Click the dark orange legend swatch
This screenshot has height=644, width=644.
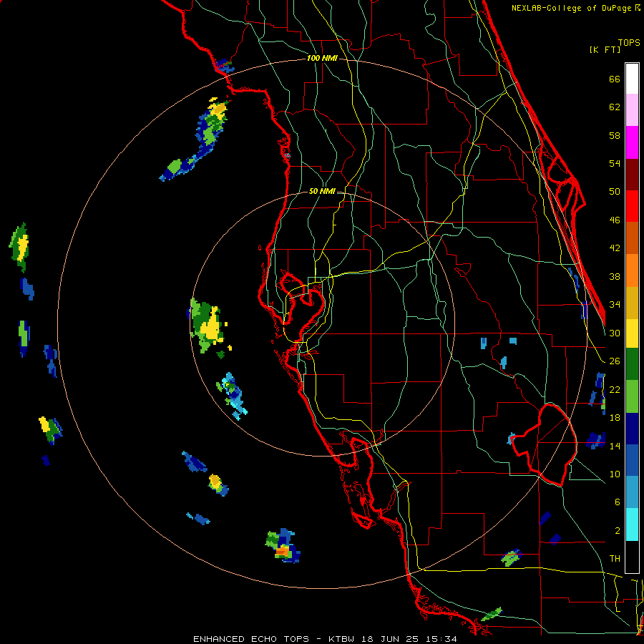(632, 238)
